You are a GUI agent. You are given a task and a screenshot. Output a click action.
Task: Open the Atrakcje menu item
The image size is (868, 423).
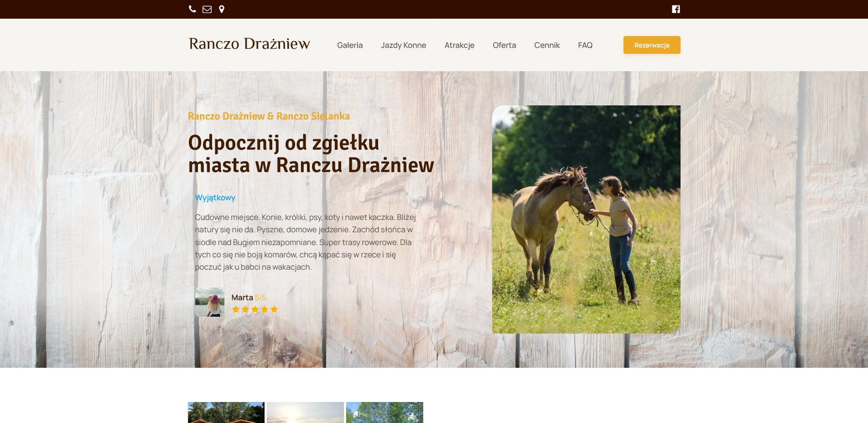tap(459, 45)
